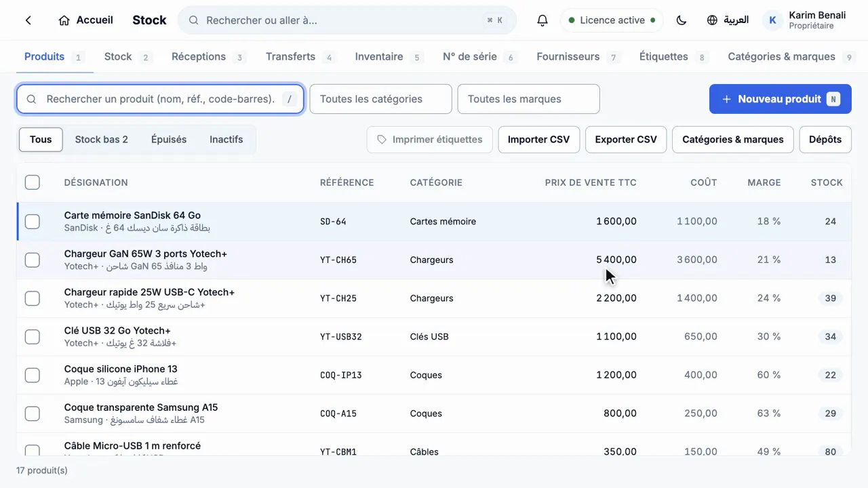
Task: Open the Dépôts button
Action: pyautogui.click(x=825, y=140)
